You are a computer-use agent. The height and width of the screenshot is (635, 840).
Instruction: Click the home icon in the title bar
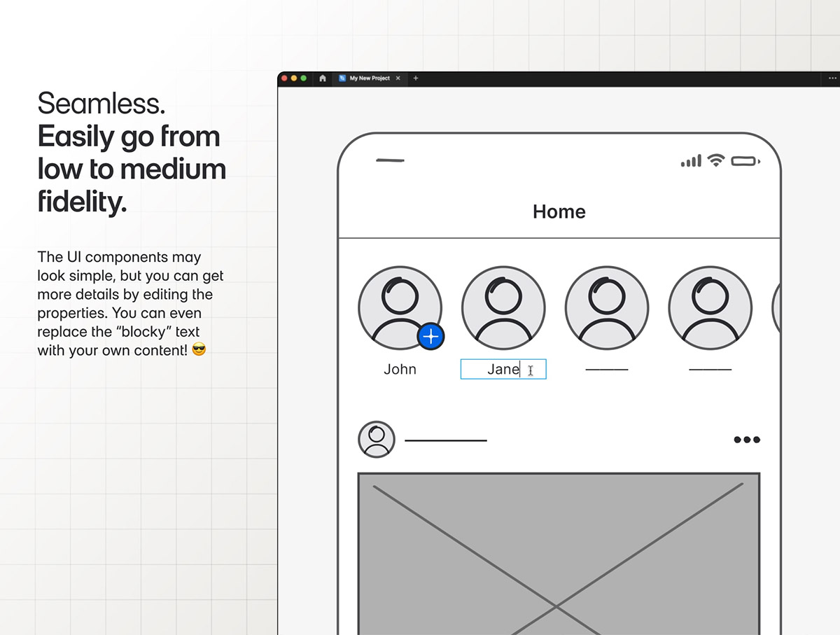click(x=323, y=78)
